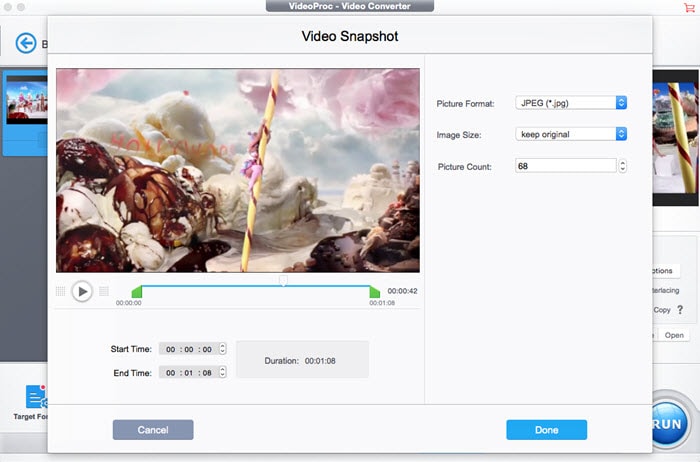Screen dimensions: 700x462
Task: Select the End Time minutes field
Action: (189, 373)
